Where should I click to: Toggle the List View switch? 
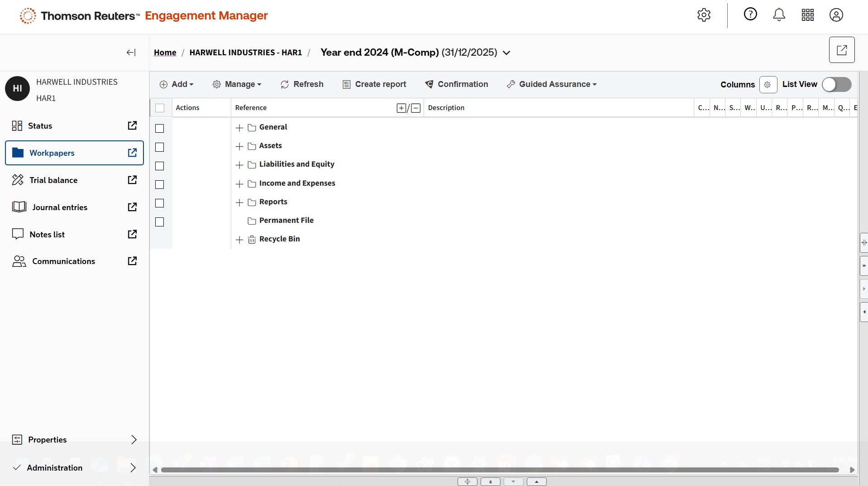pos(836,85)
